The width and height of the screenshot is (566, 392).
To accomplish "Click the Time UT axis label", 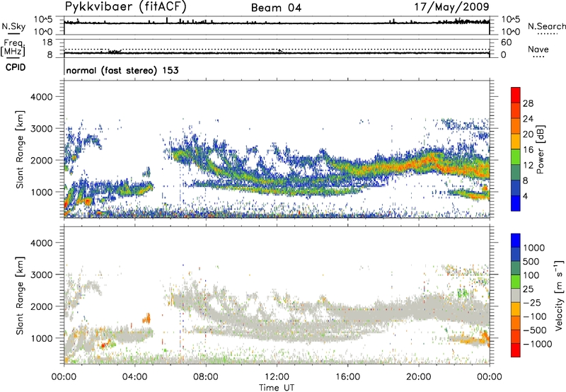I will point(277,388).
